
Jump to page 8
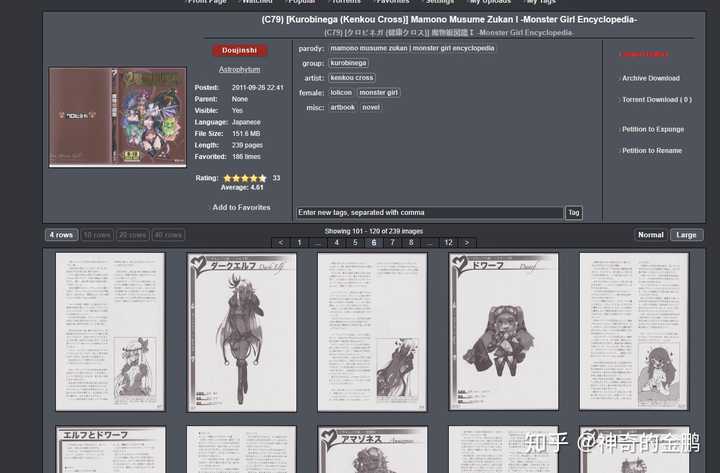click(x=411, y=242)
